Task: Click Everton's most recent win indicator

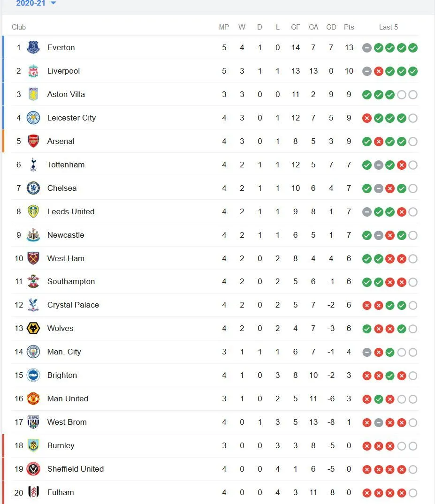Action: point(413,47)
